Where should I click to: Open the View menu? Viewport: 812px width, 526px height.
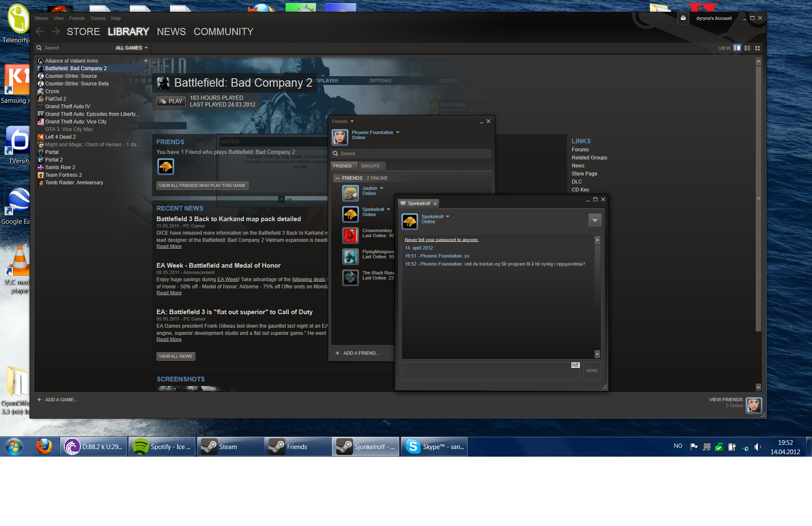pyautogui.click(x=58, y=18)
